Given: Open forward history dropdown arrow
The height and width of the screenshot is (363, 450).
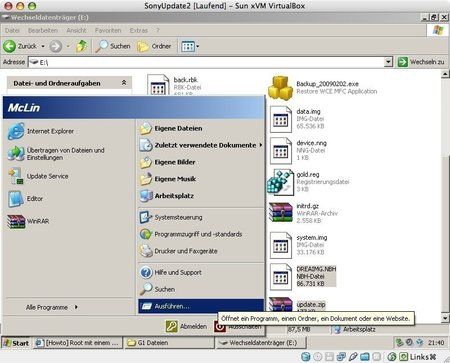Looking at the screenshot, I should [68, 46].
